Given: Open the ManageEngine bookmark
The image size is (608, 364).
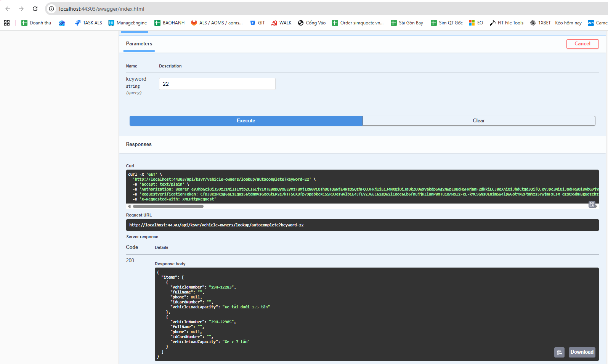Looking at the screenshot, I should [x=128, y=23].
